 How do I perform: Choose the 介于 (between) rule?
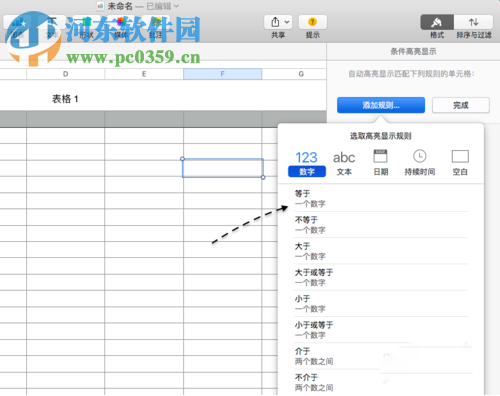[x=381, y=356]
